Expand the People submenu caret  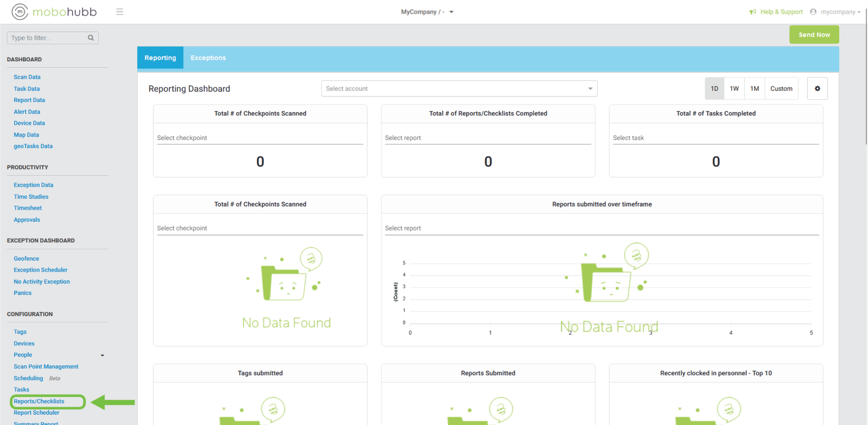pos(102,356)
